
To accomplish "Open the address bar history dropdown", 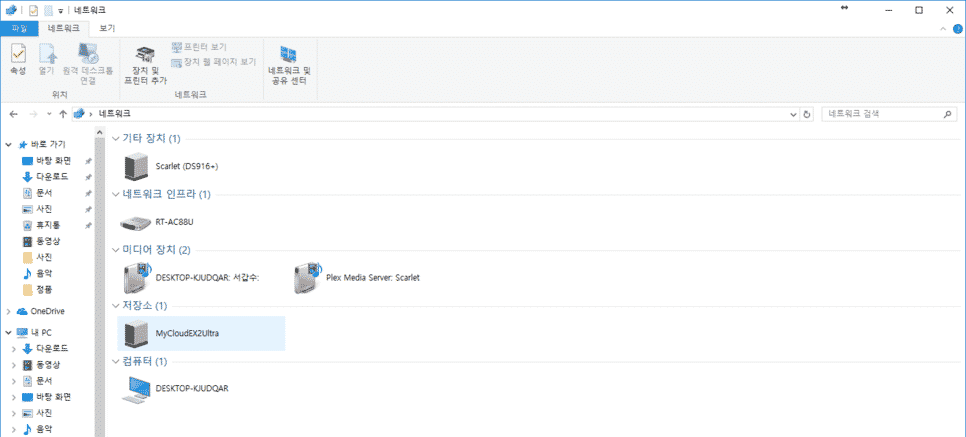I will coord(794,115).
